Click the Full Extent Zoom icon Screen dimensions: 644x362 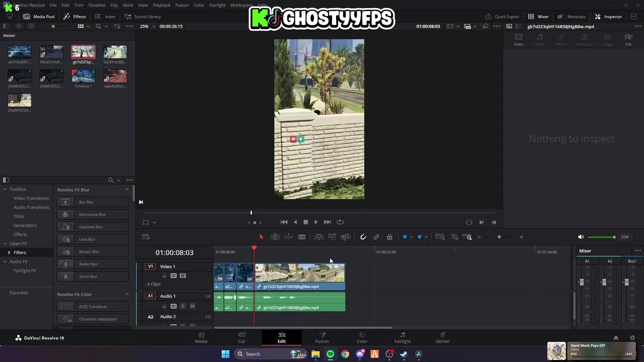pyautogui.click(x=440, y=237)
